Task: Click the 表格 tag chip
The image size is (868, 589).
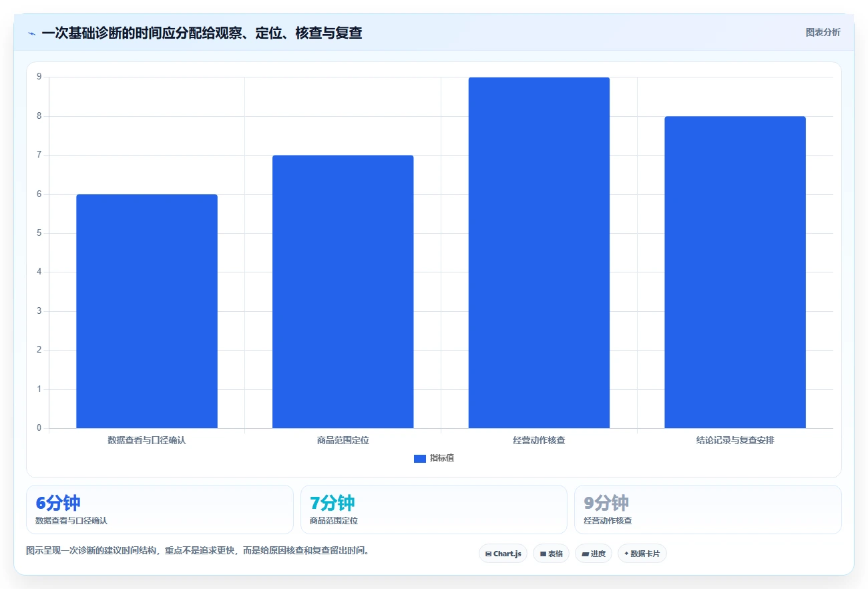Action: [551, 554]
